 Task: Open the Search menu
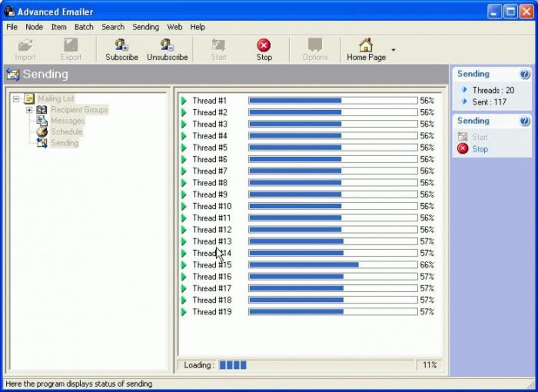point(113,27)
